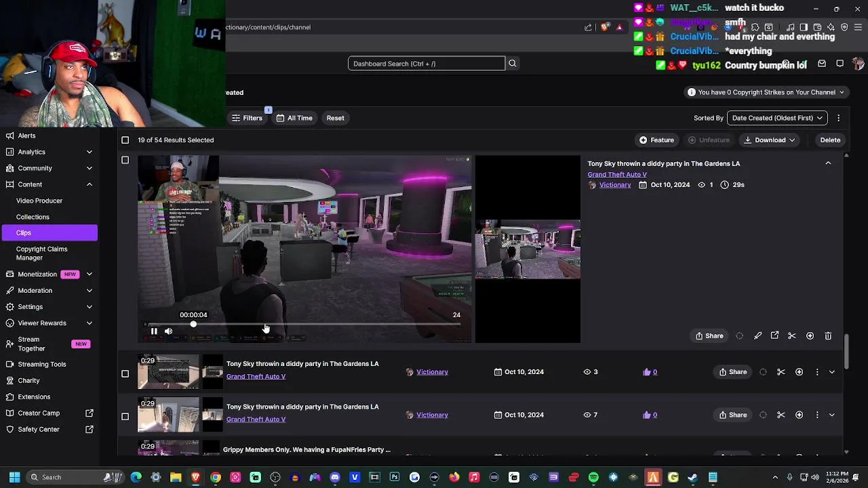Open Victionary link in 3-views clip row
The height and width of the screenshot is (488, 868).
(x=432, y=372)
